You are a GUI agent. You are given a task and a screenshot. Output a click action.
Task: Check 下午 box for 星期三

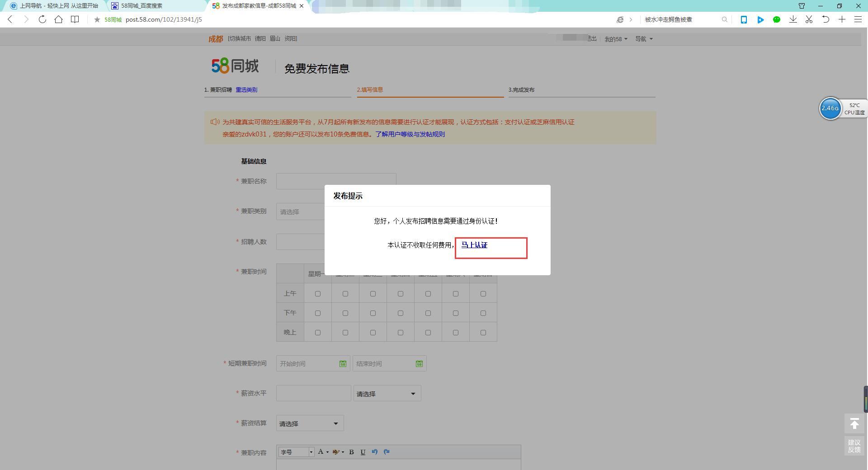point(373,313)
